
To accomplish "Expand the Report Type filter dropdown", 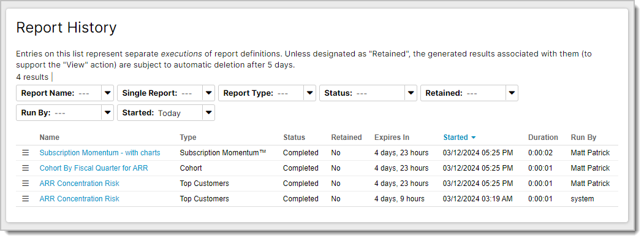I will [x=309, y=93].
